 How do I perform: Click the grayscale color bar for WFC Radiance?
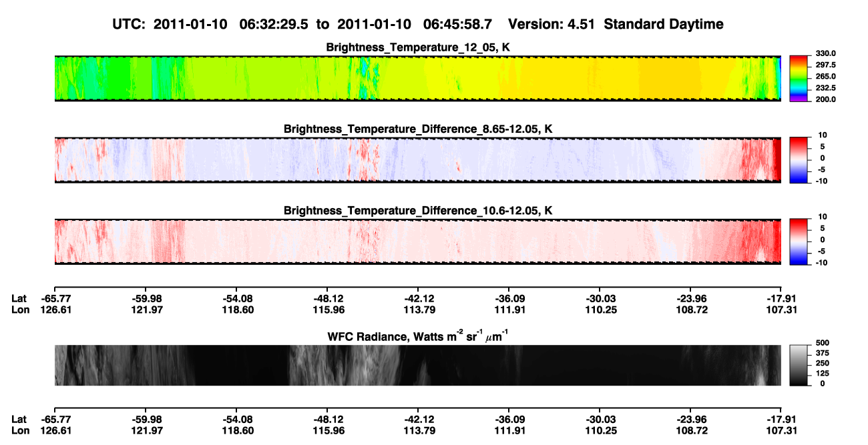point(799,365)
